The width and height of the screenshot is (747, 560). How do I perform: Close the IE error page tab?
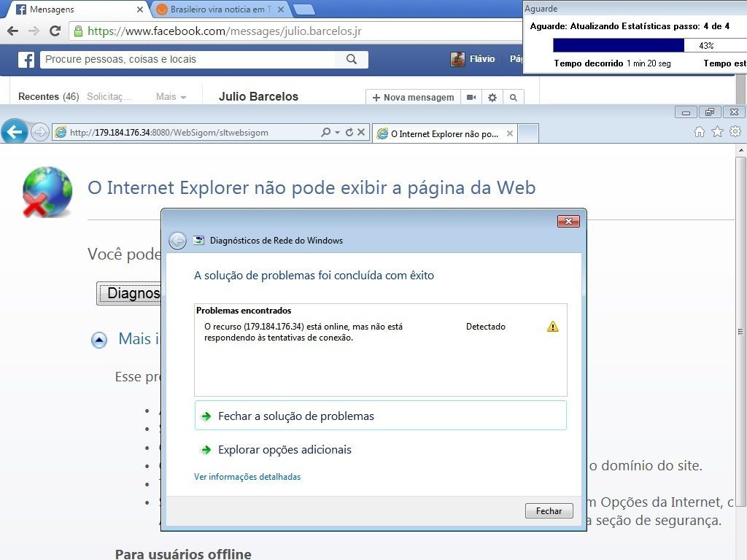point(510,134)
